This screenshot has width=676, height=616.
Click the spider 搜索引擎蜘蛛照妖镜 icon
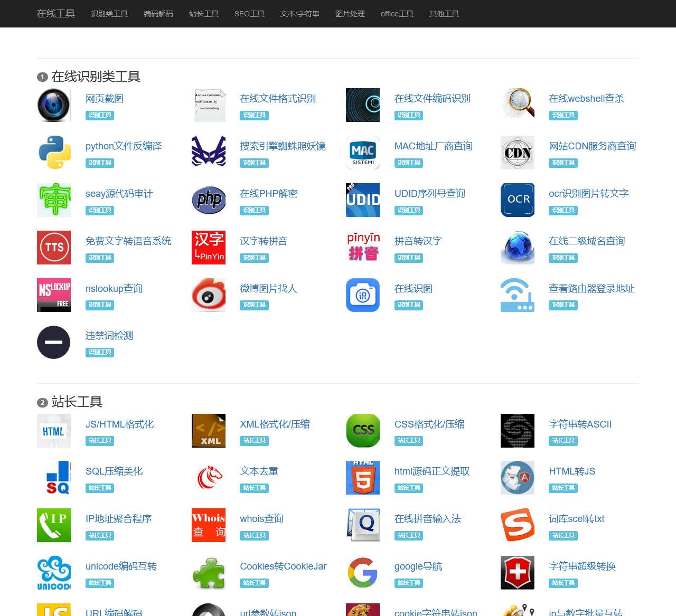point(209,153)
